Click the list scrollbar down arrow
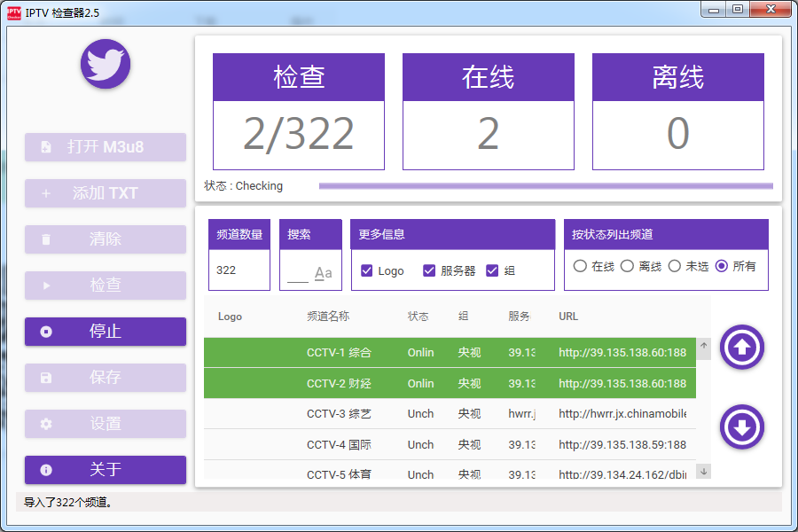The image size is (798, 532). 704,472
